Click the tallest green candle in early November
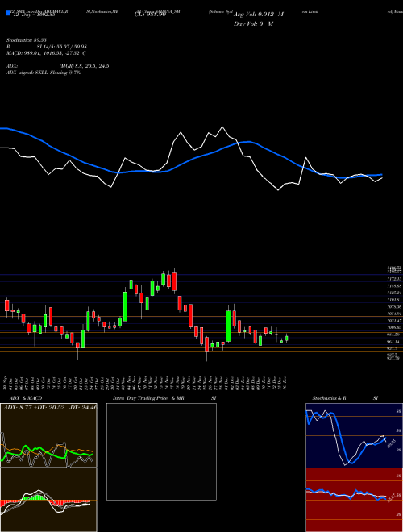The image size is (403, 532). pyautogui.click(x=125, y=306)
